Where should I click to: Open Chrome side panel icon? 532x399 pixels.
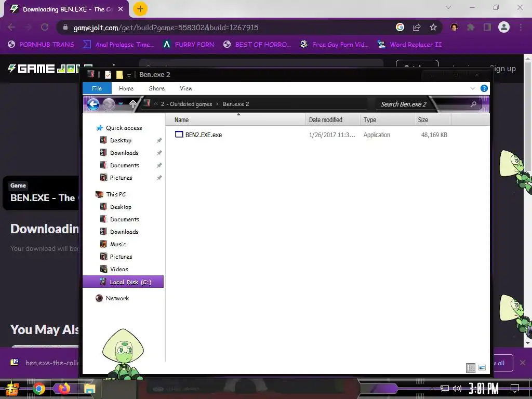pyautogui.click(x=487, y=27)
